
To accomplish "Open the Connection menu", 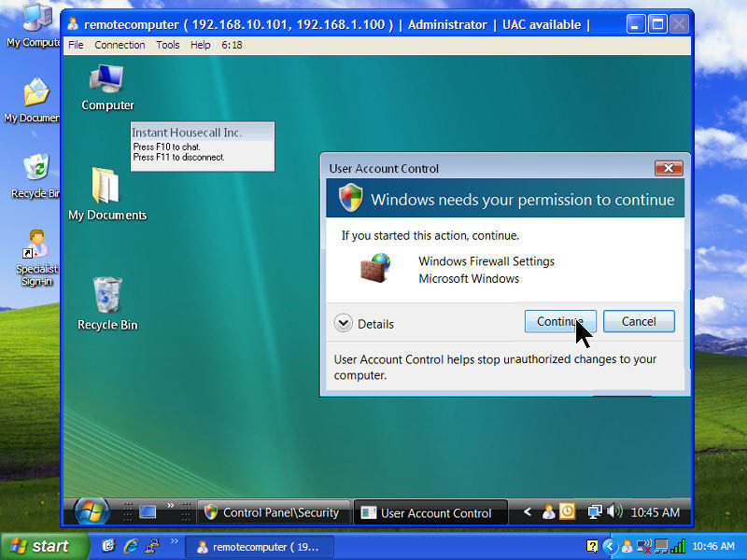I will 120,45.
